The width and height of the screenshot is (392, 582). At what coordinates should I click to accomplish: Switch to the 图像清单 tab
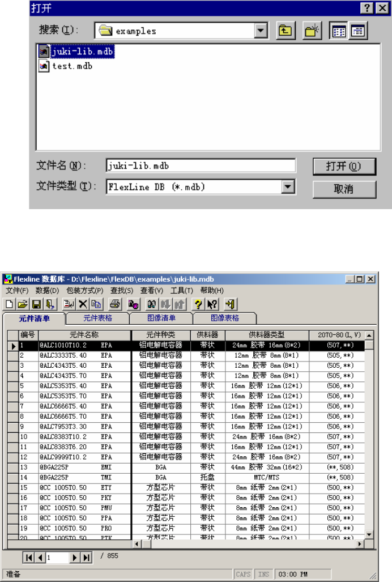(161, 318)
